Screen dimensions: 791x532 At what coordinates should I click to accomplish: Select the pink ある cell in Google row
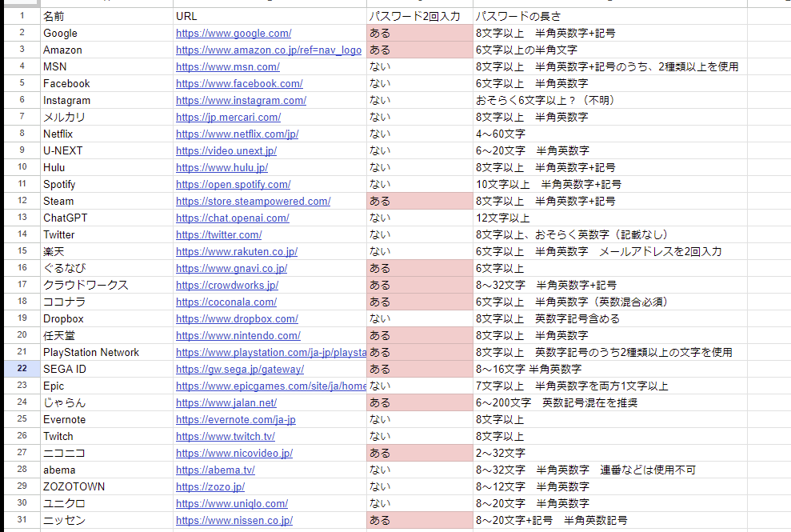click(x=420, y=34)
